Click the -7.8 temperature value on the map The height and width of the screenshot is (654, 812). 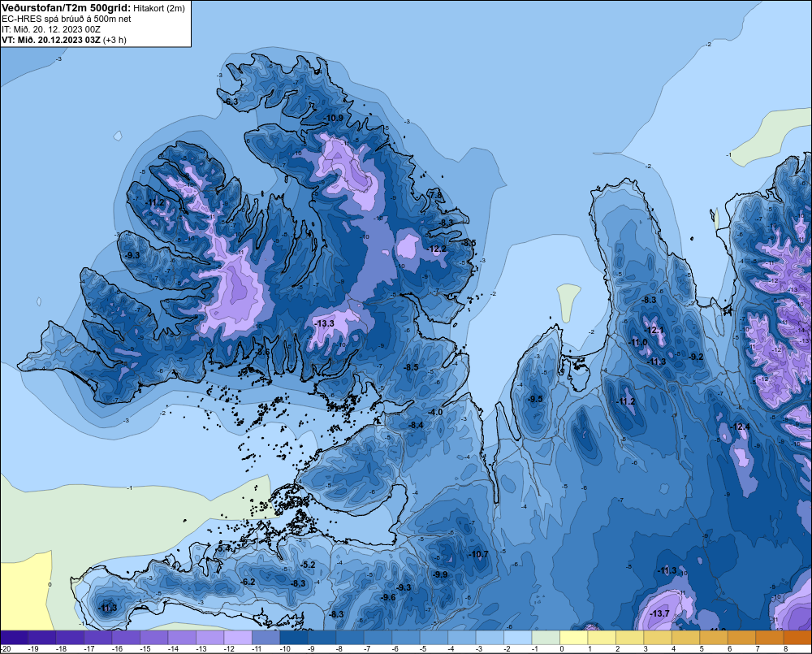pyautogui.click(x=435, y=195)
